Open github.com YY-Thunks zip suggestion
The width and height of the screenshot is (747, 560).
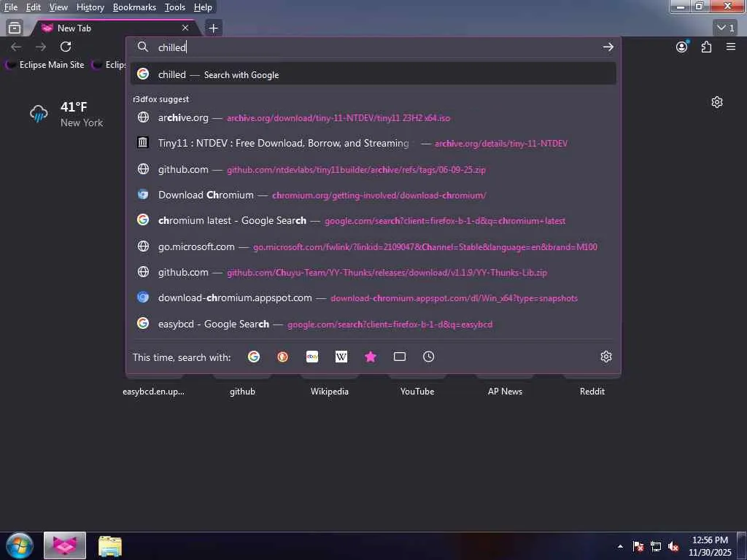373,273
